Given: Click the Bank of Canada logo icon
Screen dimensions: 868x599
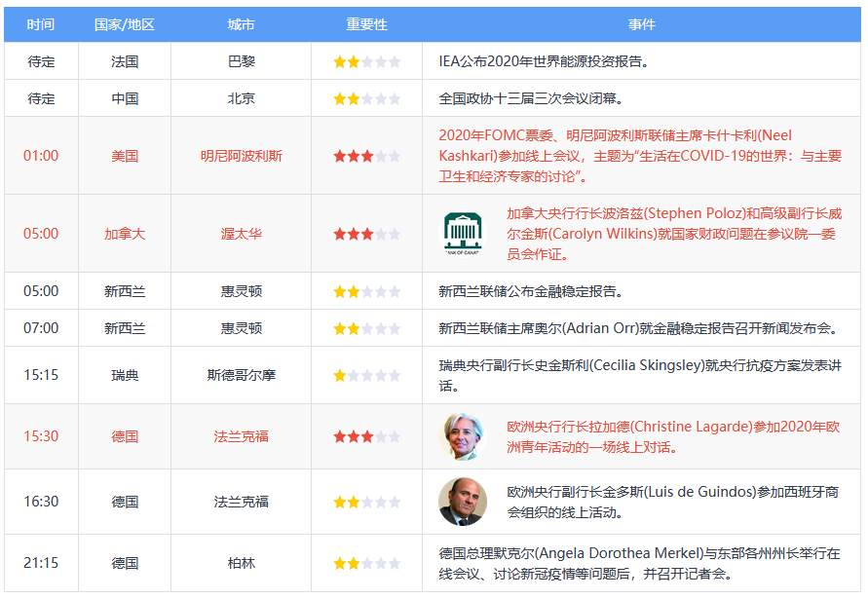Looking at the screenshot, I should [463, 234].
